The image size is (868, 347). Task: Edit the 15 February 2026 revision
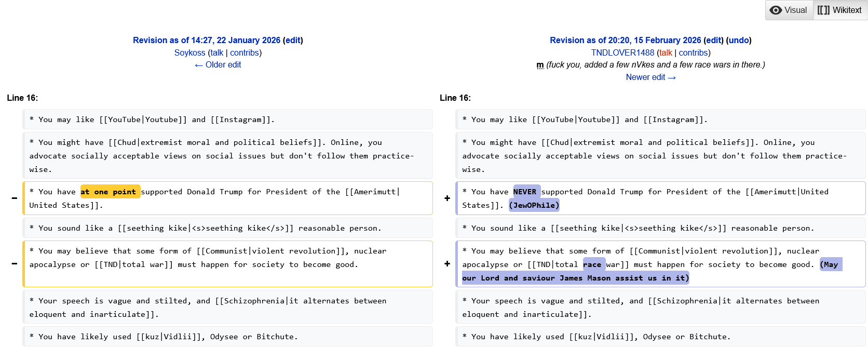[x=713, y=40]
